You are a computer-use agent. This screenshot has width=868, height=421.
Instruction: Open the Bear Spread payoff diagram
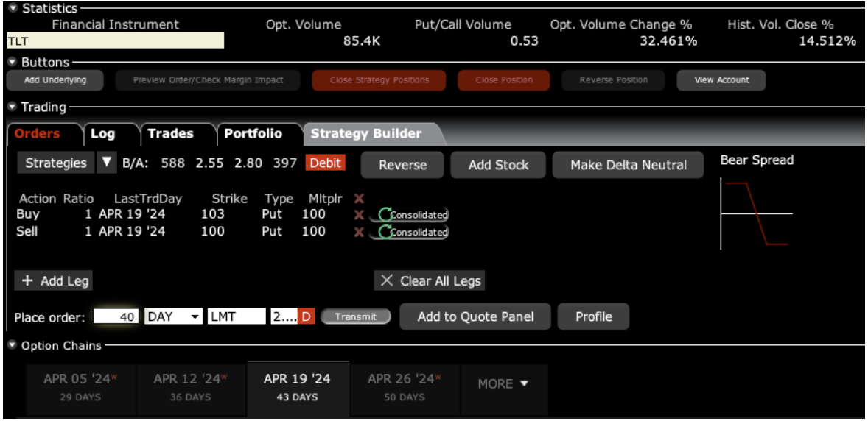pos(756,213)
